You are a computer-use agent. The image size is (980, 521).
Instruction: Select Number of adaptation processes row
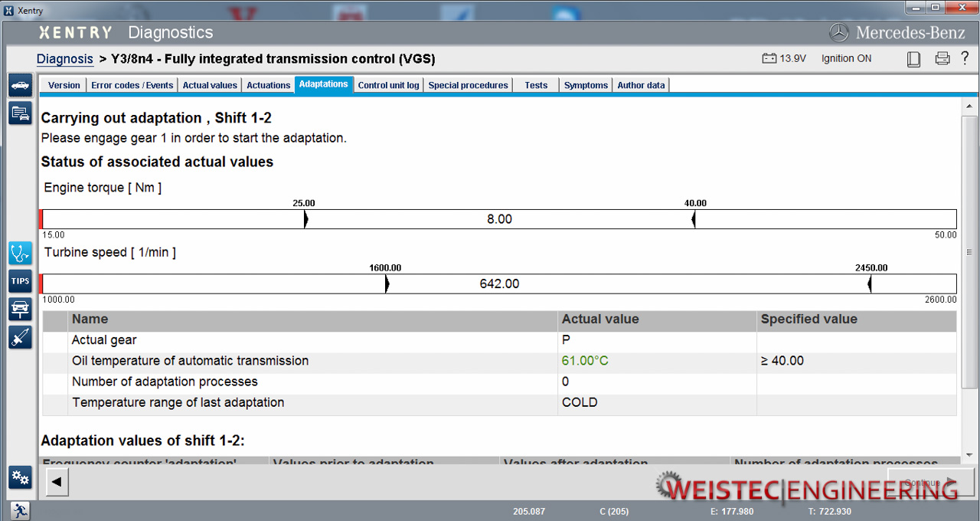point(499,382)
